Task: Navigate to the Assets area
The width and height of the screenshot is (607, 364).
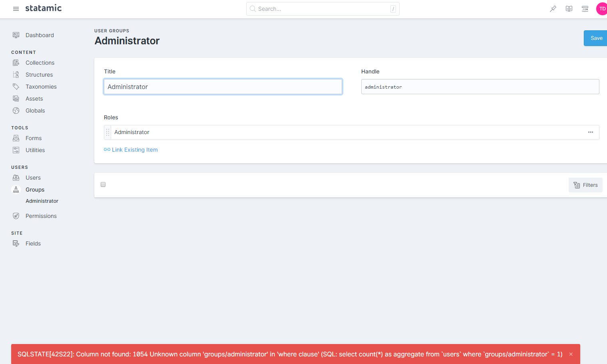Action: tap(34, 98)
